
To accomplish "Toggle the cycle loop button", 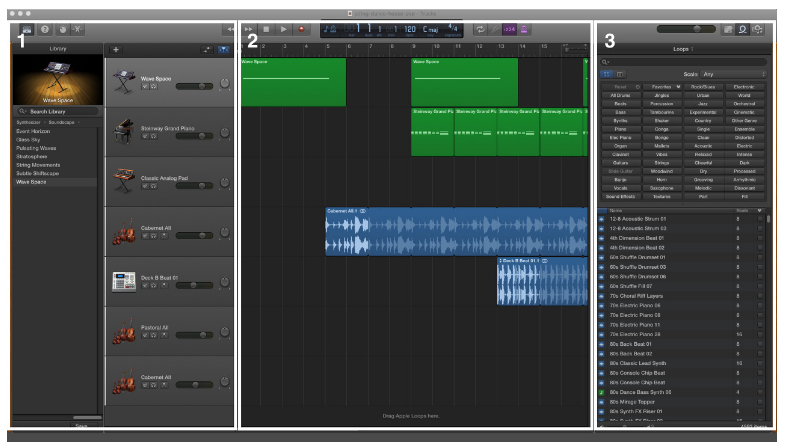I will click(x=480, y=30).
